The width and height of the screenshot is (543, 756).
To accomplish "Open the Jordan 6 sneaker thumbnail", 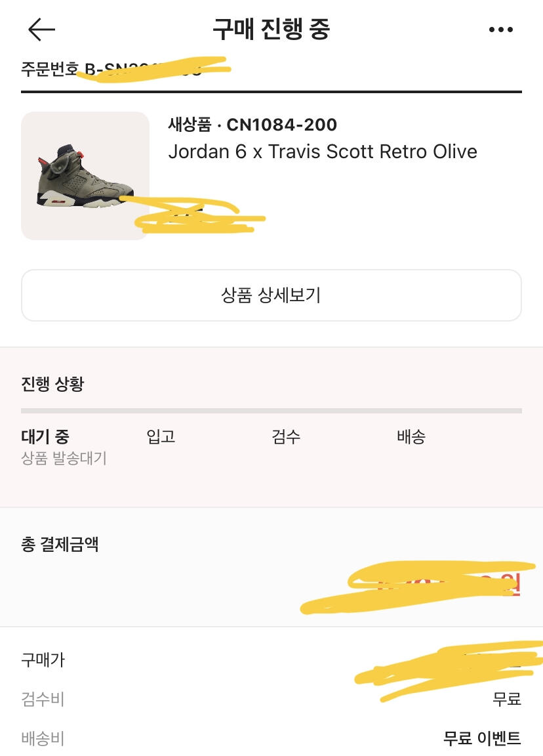I will [x=85, y=176].
